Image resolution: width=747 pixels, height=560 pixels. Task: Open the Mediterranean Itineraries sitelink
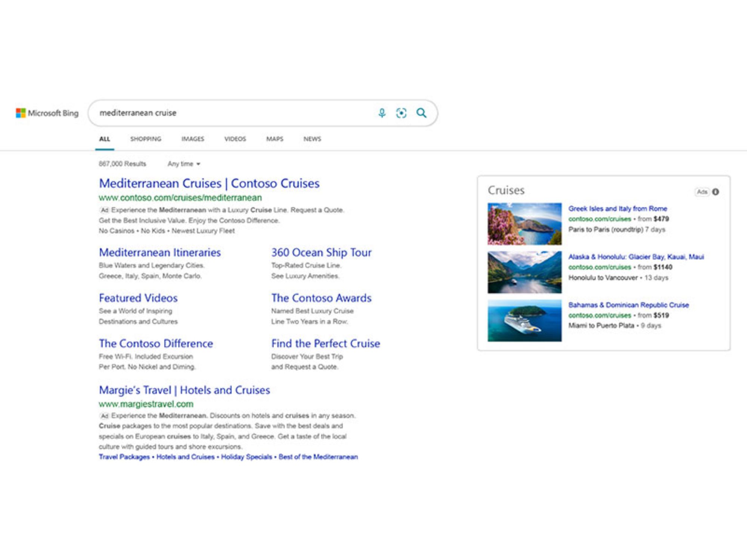coord(160,252)
